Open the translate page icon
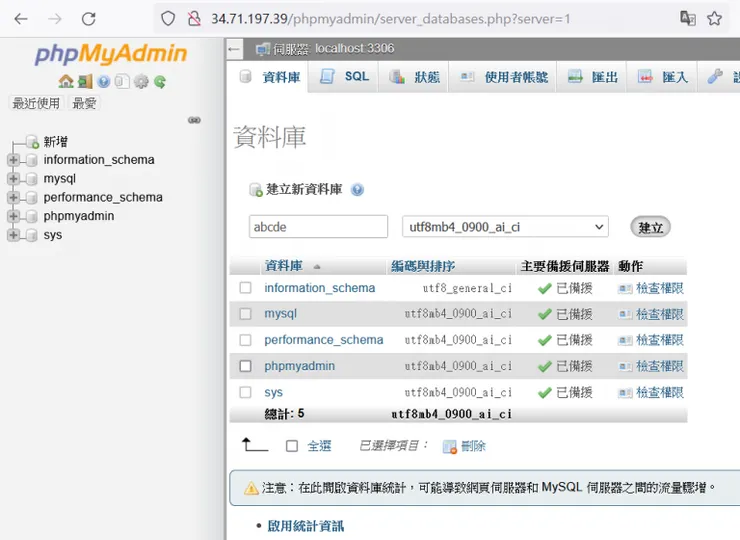The height and width of the screenshot is (540, 740). pos(688,19)
